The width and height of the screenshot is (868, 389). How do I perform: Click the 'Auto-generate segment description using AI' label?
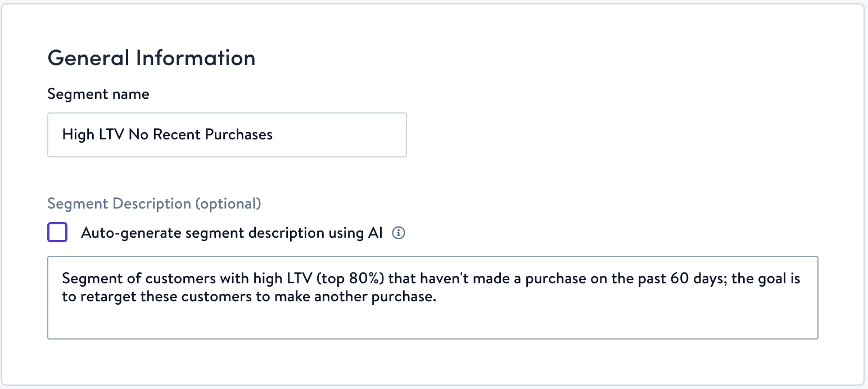pos(232,233)
